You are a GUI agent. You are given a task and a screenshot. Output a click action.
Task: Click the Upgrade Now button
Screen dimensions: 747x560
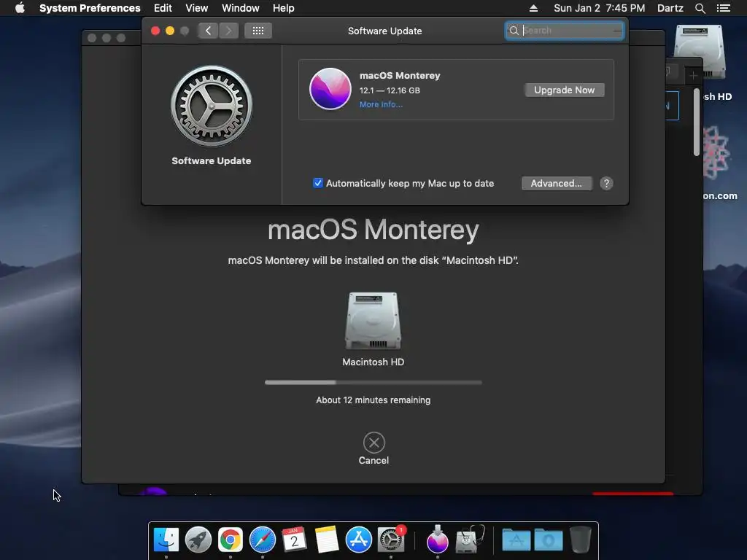(564, 90)
